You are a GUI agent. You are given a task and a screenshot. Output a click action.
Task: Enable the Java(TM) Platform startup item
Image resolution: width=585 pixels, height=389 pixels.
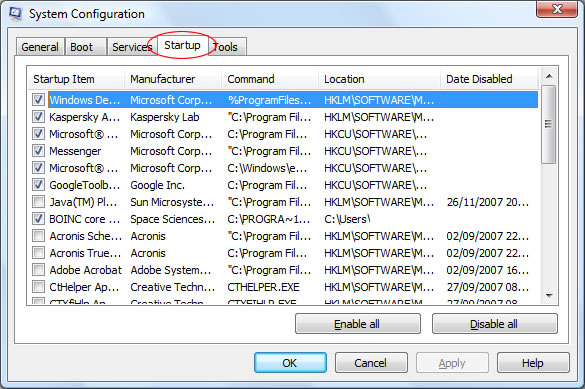(38, 202)
